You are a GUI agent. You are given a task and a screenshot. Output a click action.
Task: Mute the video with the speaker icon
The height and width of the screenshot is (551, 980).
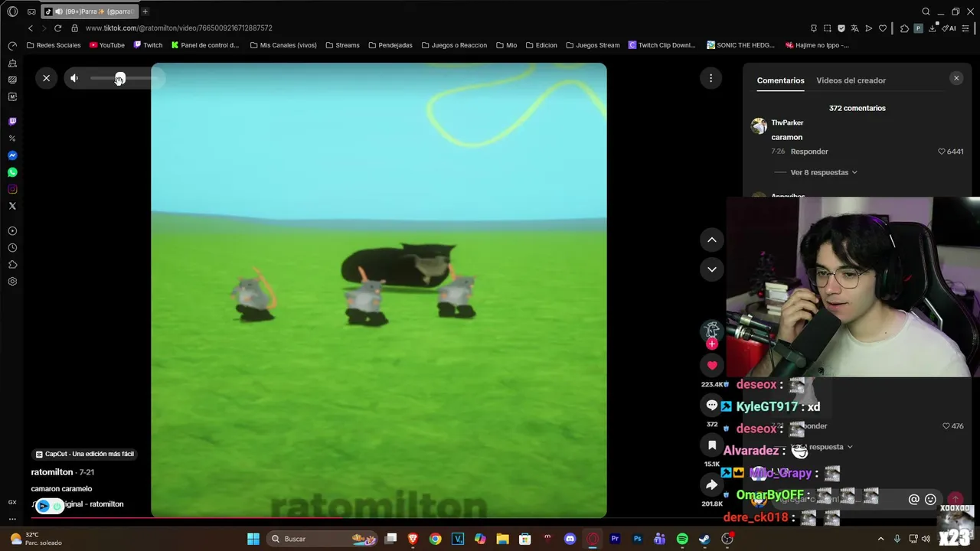(74, 78)
